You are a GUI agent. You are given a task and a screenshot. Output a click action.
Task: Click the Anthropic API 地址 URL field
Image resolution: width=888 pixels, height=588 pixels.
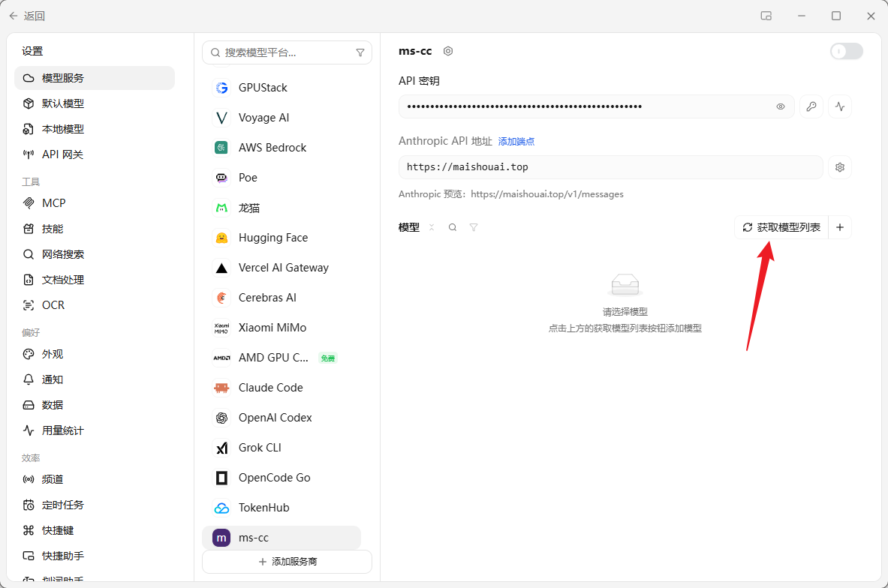pos(610,167)
